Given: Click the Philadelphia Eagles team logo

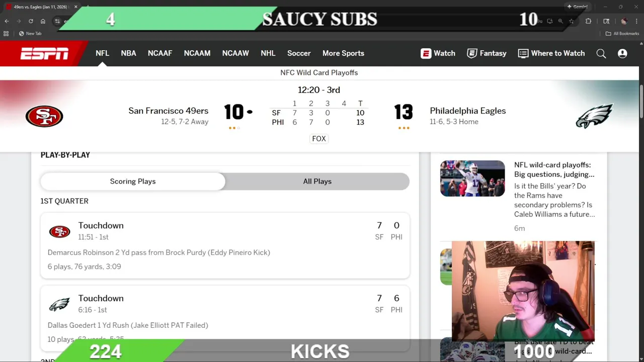Looking at the screenshot, I should pyautogui.click(x=594, y=116).
